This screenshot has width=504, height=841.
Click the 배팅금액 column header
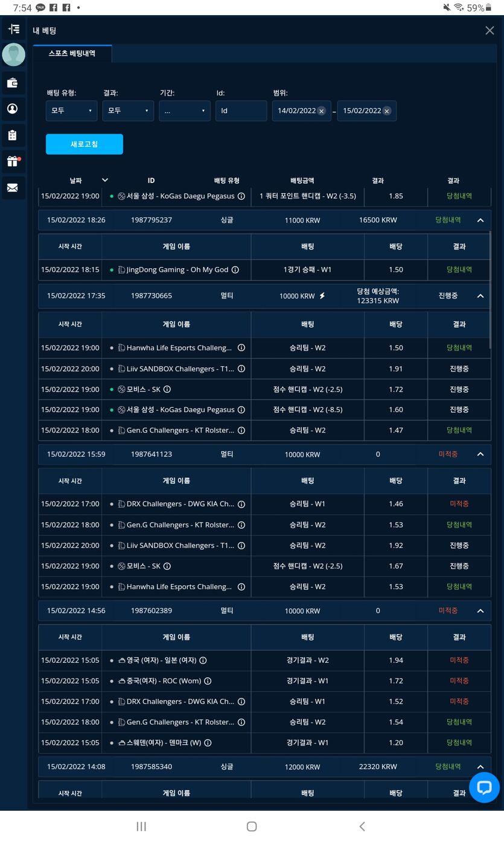pyautogui.click(x=302, y=181)
